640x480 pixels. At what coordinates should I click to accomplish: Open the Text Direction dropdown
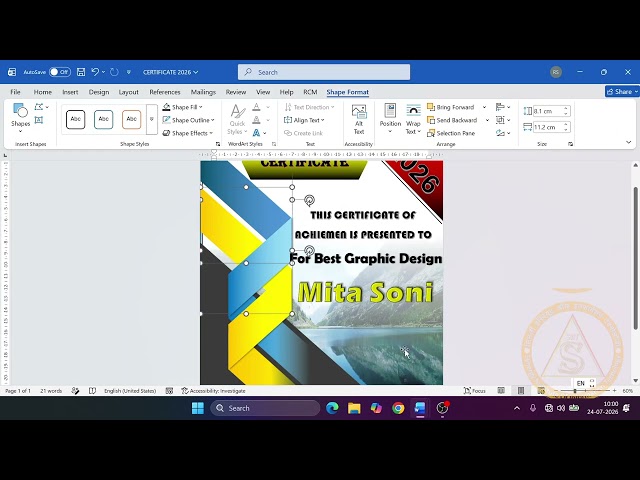point(309,107)
